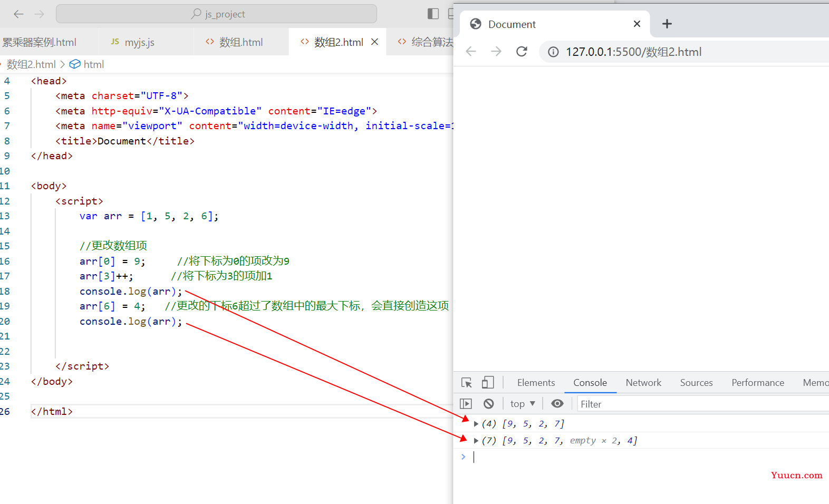
Task: Click the html breadcrumb item
Action: [93, 64]
